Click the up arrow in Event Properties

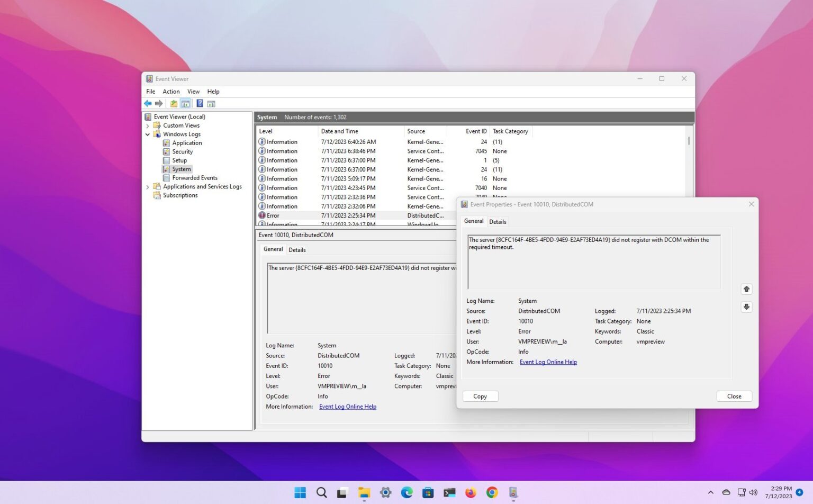tap(746, 289)
